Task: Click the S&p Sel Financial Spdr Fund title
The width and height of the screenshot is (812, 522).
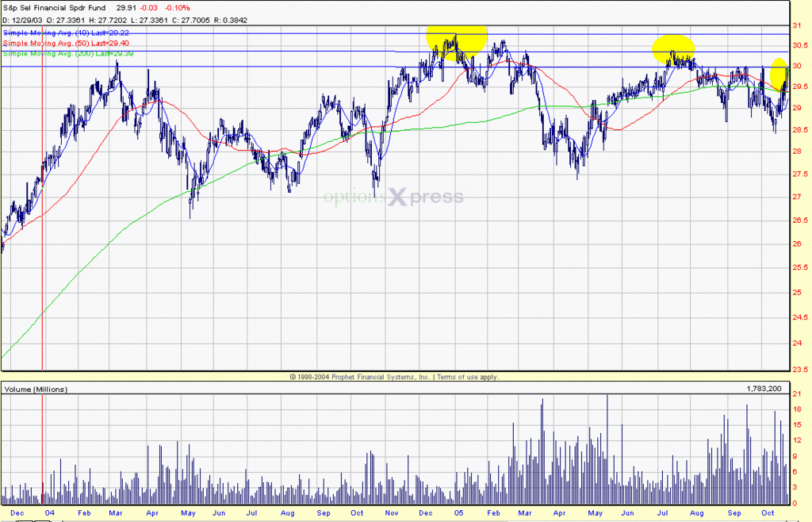Action: 55,8
